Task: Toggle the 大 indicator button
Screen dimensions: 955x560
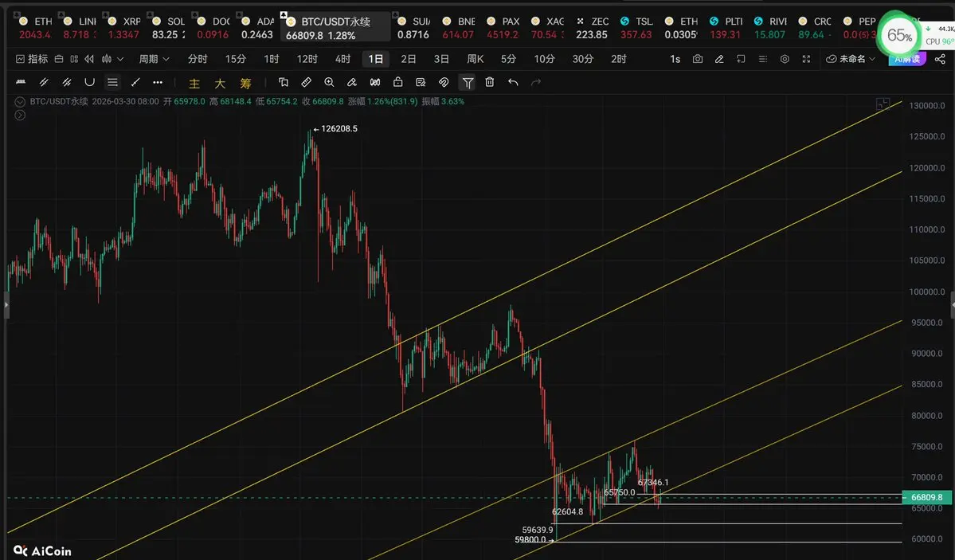Action: click(x=220, y=84)
